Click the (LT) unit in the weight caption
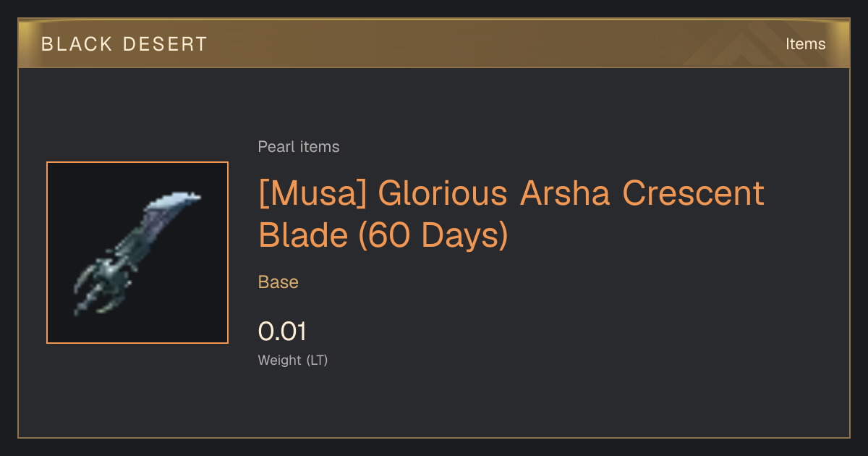Viewport: 868px width, 456px height. (x=318, y=360)
